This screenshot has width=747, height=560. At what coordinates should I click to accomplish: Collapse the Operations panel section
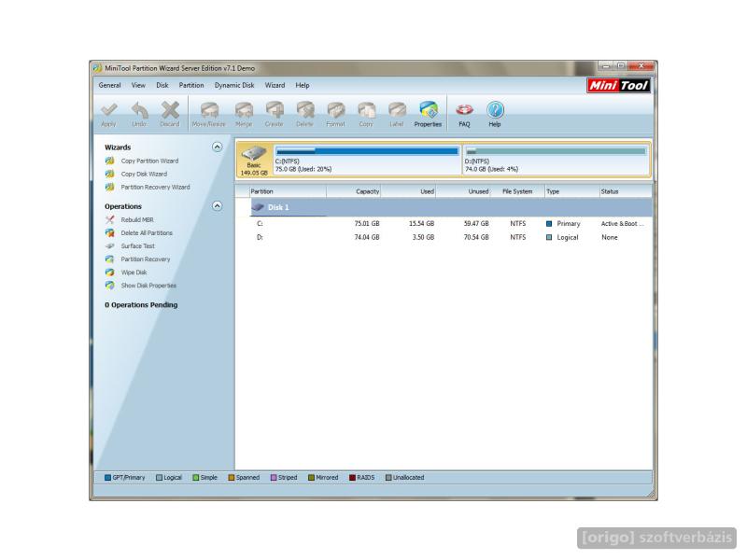pos(218,205)
